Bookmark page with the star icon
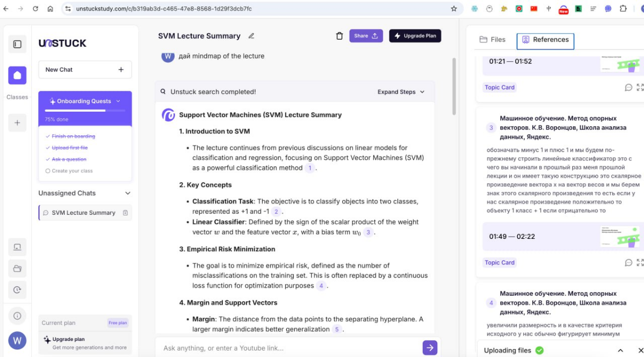 coord(454,9)
